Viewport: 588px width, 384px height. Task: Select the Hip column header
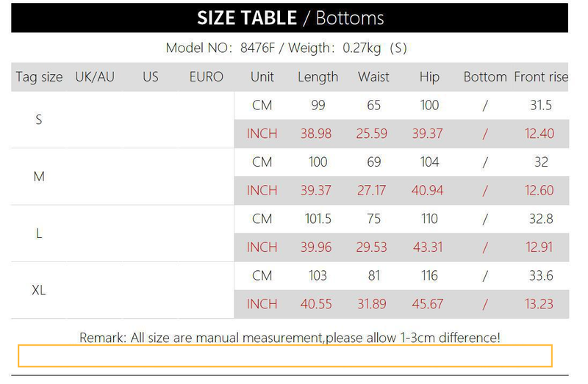pos(429,77)
